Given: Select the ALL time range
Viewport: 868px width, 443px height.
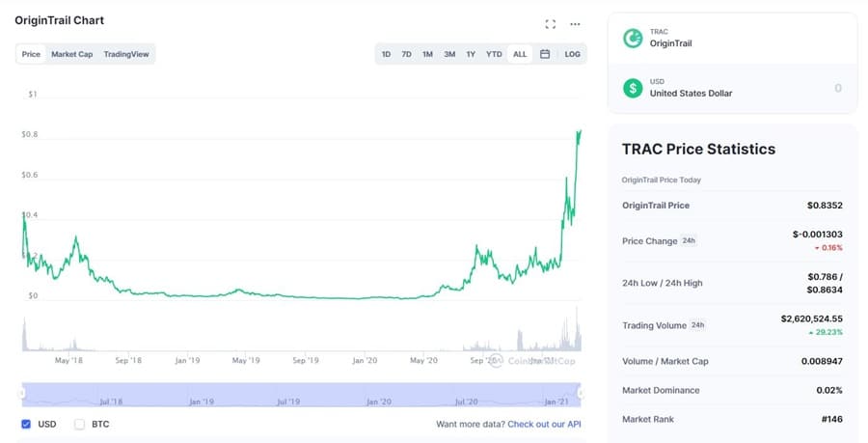Looking at the screenshot, I should pos(520,54).
